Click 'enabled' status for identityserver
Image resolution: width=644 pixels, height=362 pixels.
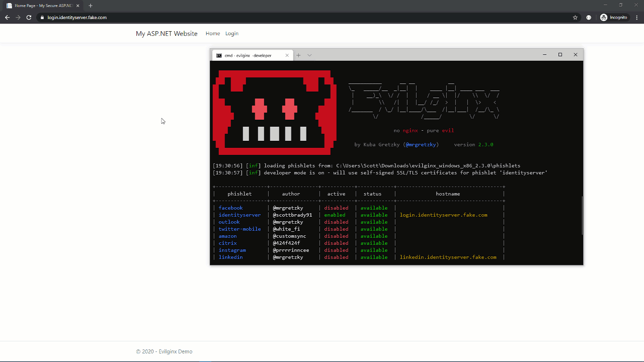[335, 215]
